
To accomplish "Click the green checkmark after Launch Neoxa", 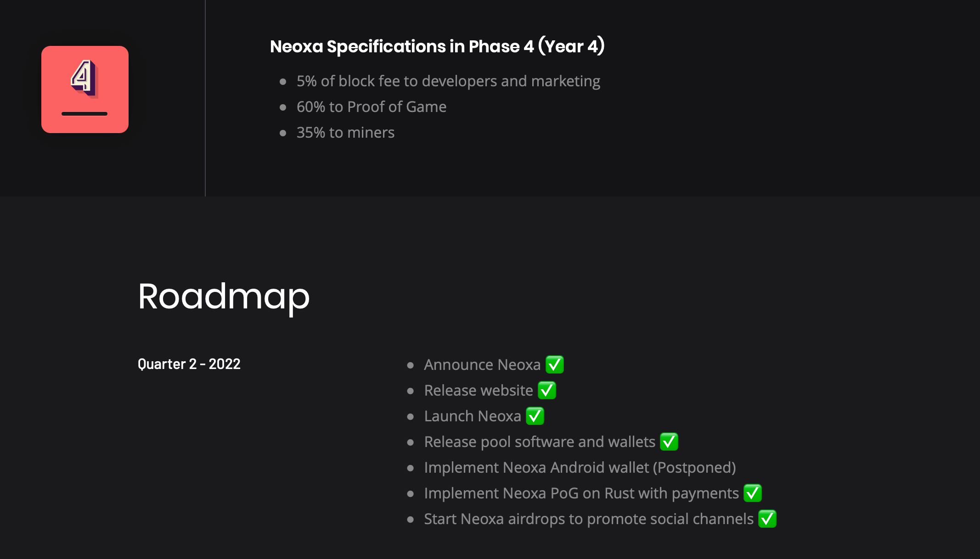I will (x=535, y=416).
